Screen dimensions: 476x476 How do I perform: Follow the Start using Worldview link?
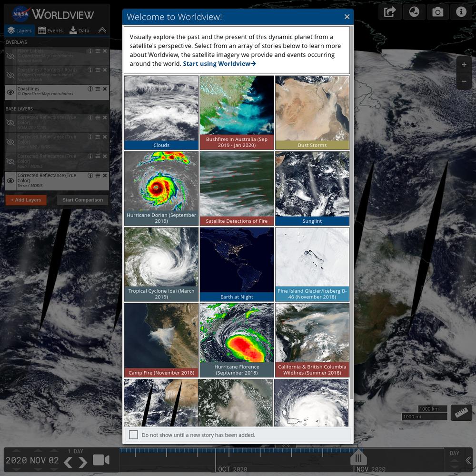click(219, 64)
